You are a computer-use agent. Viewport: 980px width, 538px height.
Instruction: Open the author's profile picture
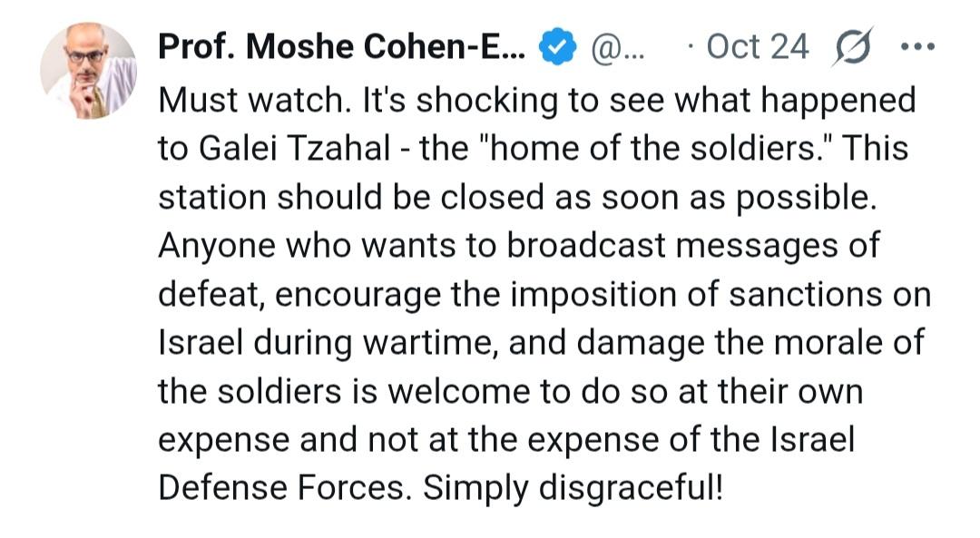tap(87, 71)
